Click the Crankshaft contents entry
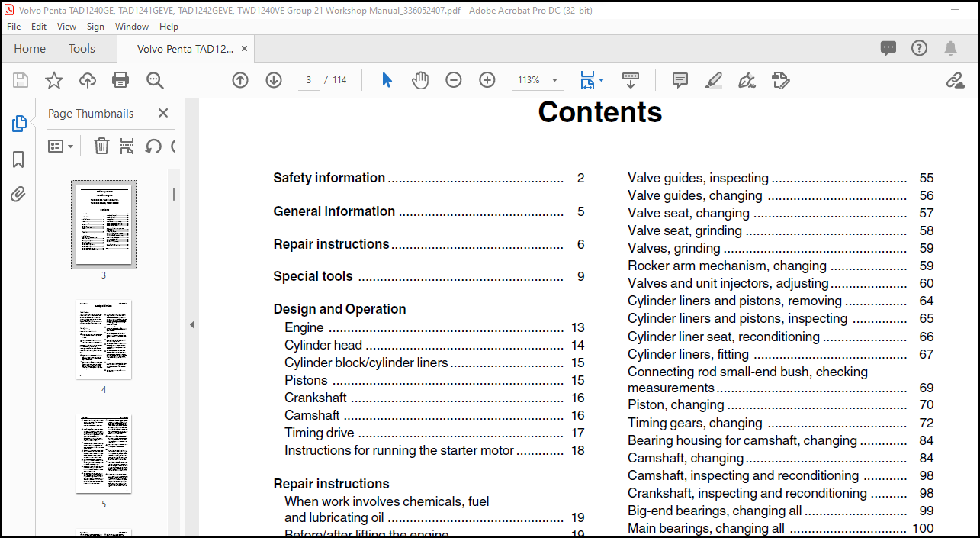 pyautogui.click(x=435, y=398)
